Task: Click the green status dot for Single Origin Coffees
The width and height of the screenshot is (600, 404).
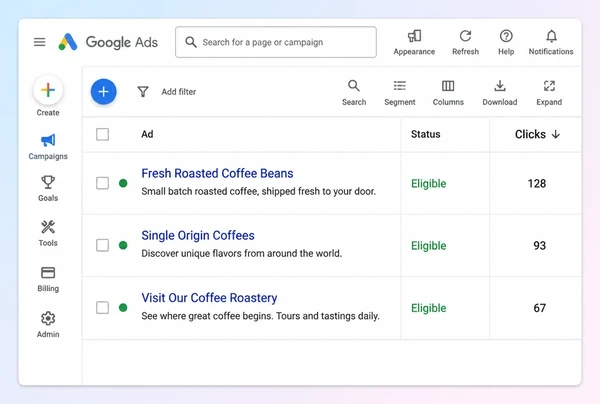Action: (123, 245)
